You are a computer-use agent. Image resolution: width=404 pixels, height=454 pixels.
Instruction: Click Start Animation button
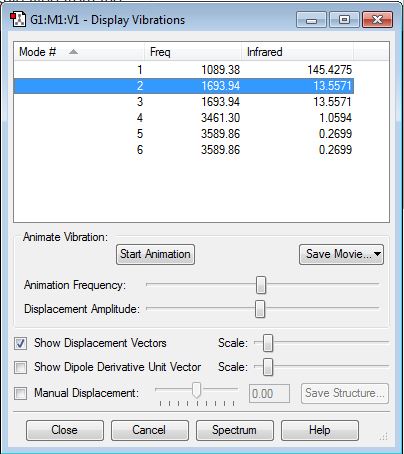point(155,255)
